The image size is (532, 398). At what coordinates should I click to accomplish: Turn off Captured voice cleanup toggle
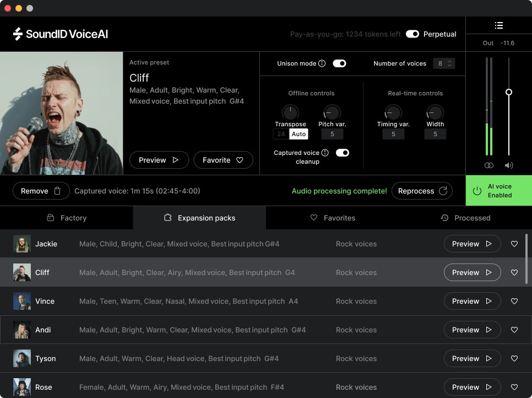click(x=343, y=153)
